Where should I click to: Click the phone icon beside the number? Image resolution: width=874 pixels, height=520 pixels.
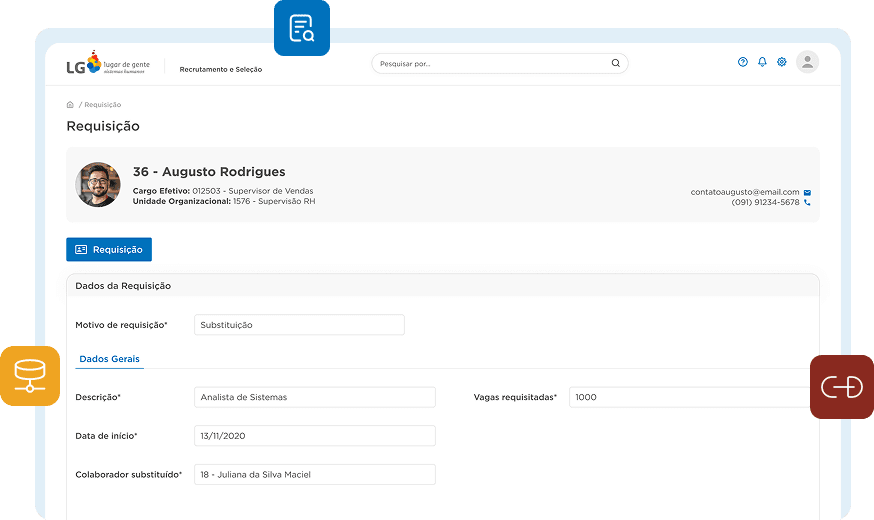(x=807, y=203)
